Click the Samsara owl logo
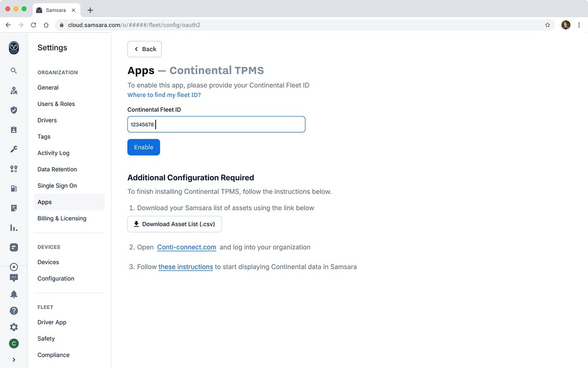The height and width of the screenshot is (368, 588). [x=14, y=48]
